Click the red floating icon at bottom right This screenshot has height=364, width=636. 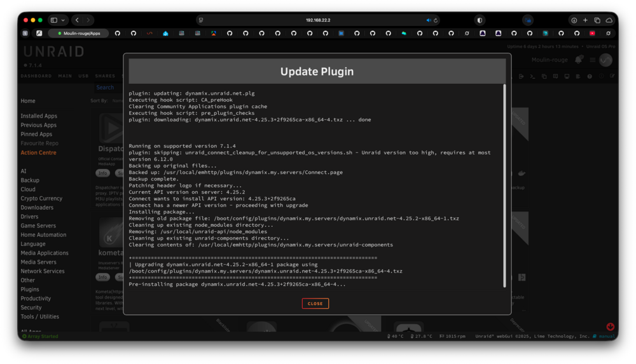point(610,327)
